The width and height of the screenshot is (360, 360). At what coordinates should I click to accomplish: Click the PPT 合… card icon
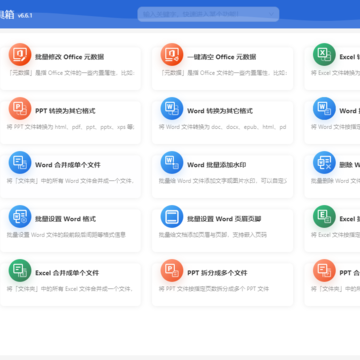point(324,270)
